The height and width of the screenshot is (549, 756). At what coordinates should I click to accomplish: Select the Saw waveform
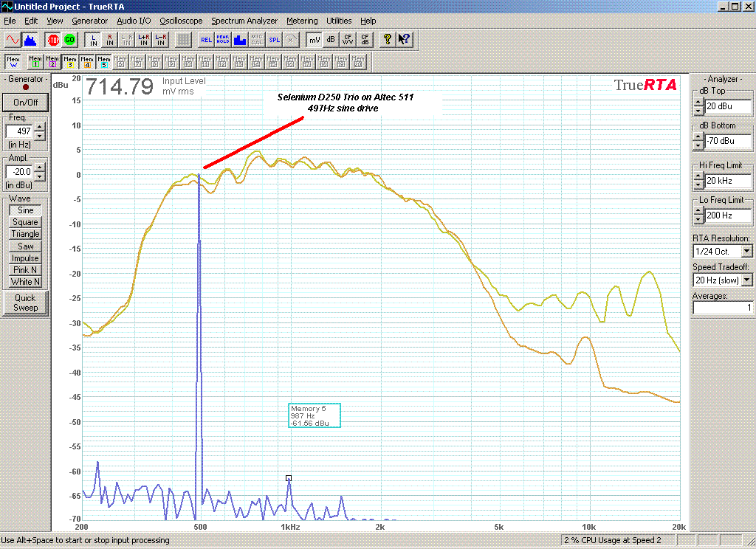click(x=26, y=246)
